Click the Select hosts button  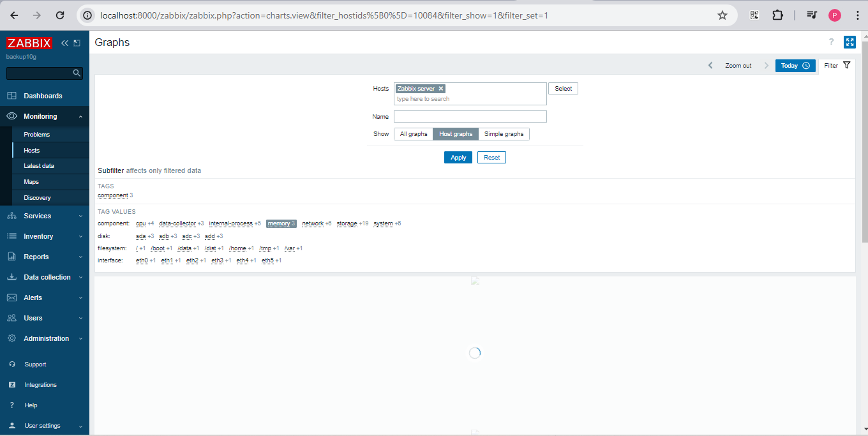[563, 89]
